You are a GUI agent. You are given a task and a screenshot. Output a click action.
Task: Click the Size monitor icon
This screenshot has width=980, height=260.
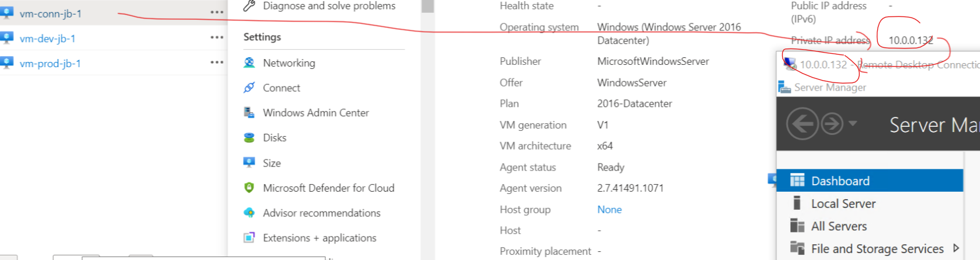point(249,162)
